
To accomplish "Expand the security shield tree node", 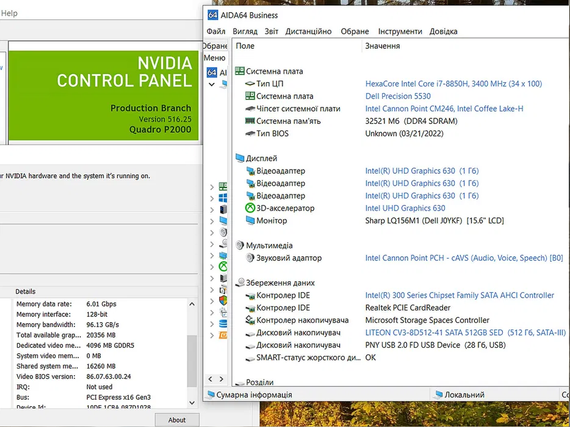I will click(x=212, y=301).
